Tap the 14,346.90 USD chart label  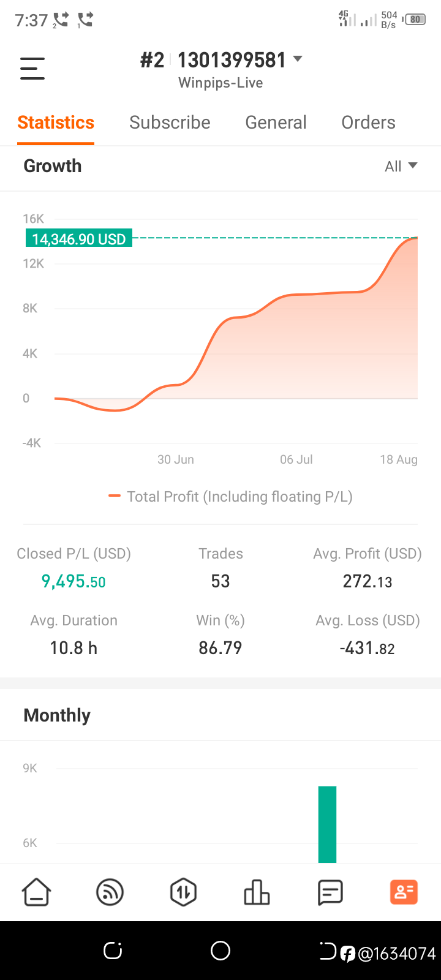coord(79,239)
